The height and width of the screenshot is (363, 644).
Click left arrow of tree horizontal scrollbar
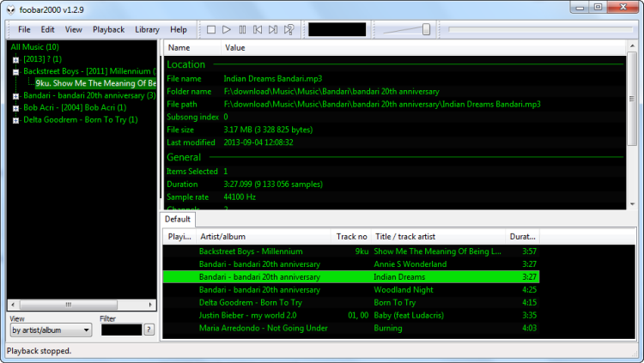(x=13, y=305)
